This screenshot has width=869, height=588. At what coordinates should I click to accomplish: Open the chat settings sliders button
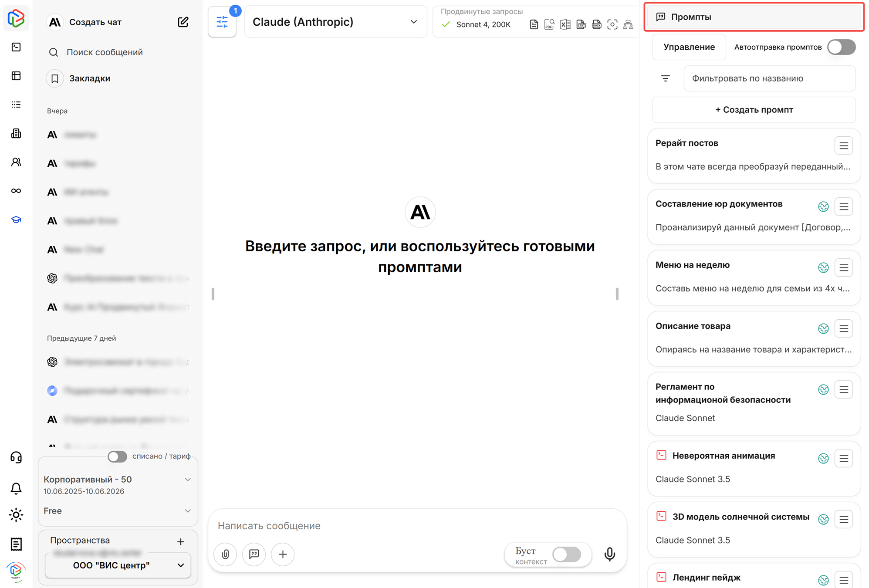pyautogui.click(x=222, y=22)
